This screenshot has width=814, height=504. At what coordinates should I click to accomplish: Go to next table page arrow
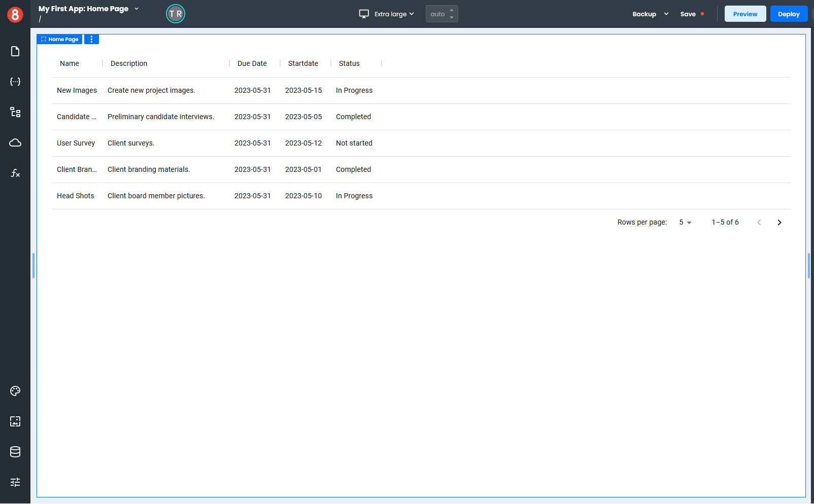click(779, 223)
